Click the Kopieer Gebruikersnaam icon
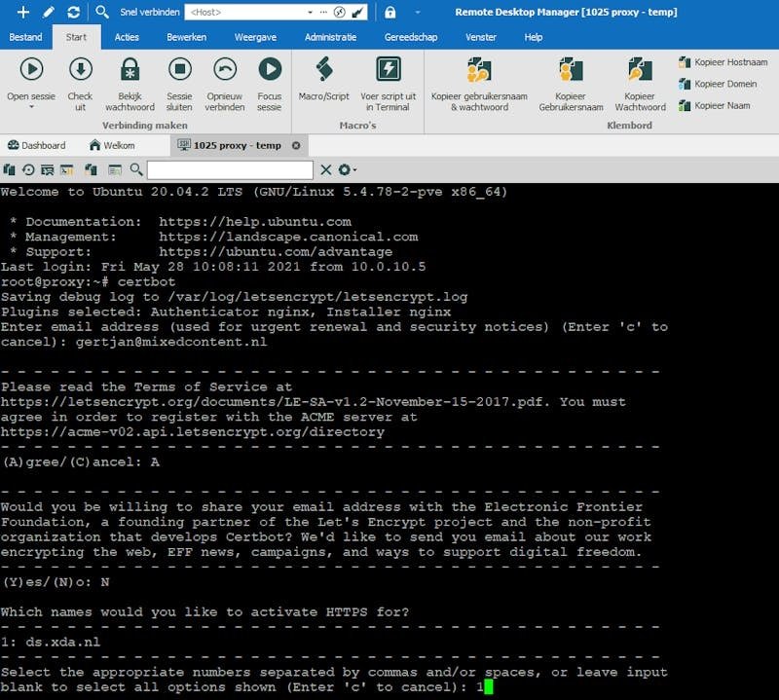The width and height of the screenshot is (779, 700). click(x=571, y=69)
